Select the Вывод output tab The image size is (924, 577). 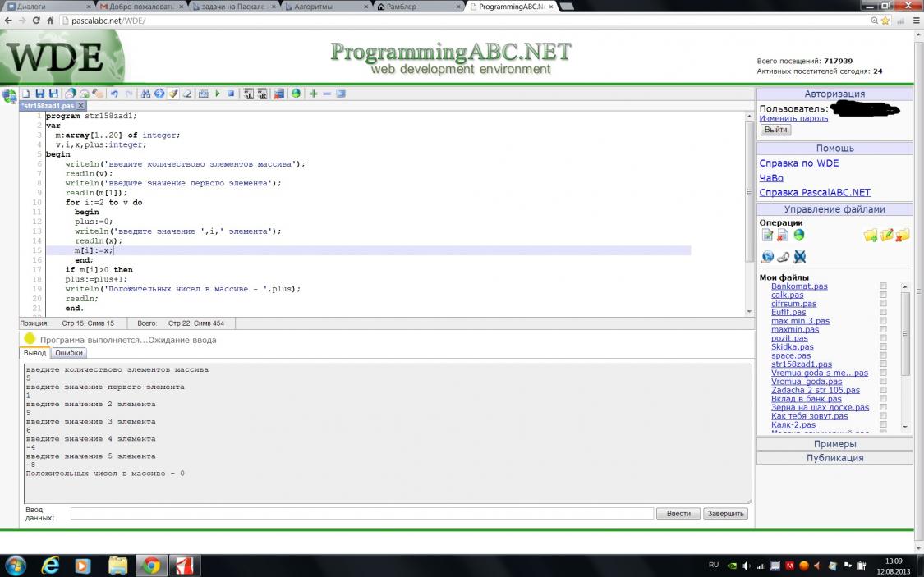34,353
